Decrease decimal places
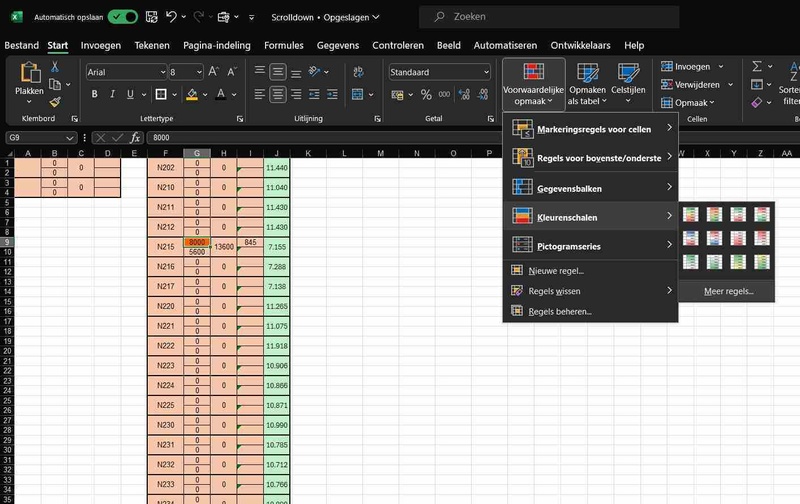The width and height of the screenshot is (800, 504). pyautogui.click(x=482, y=94)
